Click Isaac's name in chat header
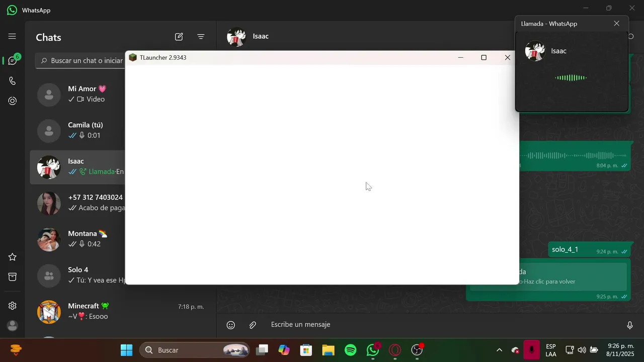Screen dimensions: 644x362 [261, 37]
